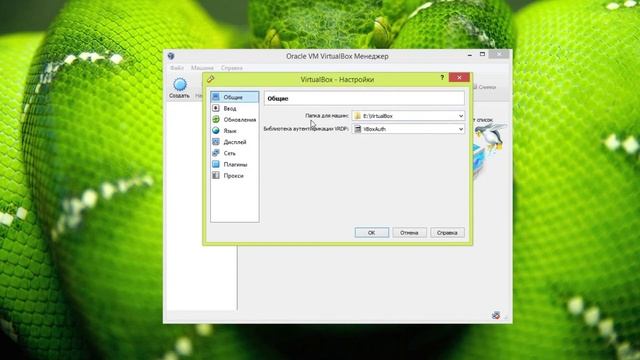Close the VirtualBox settings dialog

click(x=459, y=77)
